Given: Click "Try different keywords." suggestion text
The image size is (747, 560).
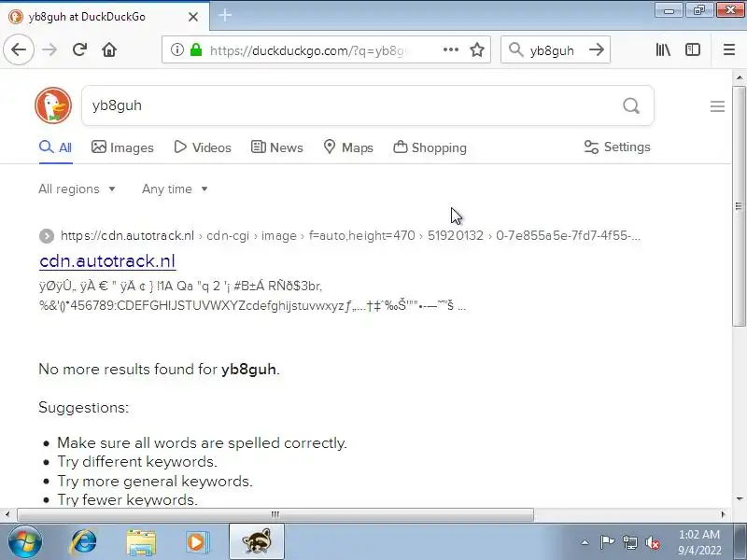Looking at the screenshot, I should 137,462.
